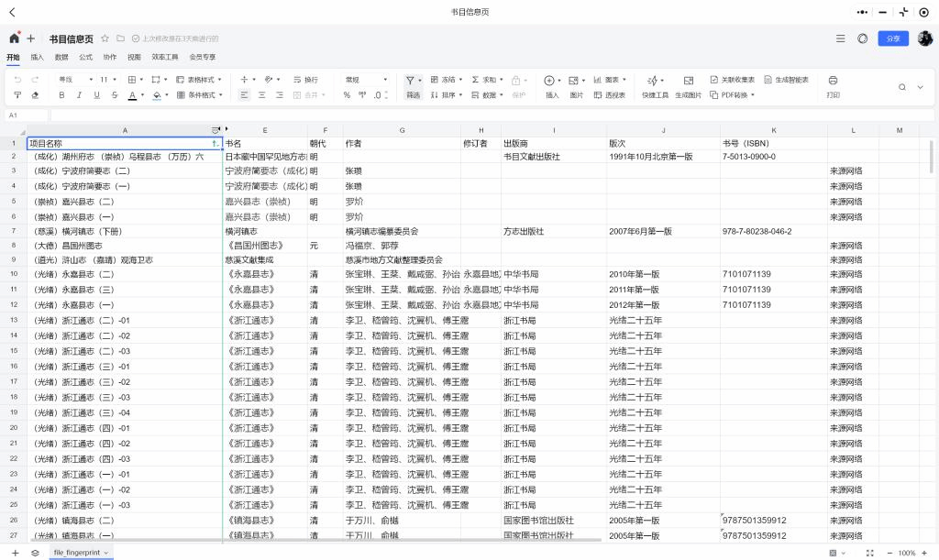Image resolution: width=939 pixels, height=560 pixels.
Task: Click the blue 分享 share button
Action: (x=893, y=38)
